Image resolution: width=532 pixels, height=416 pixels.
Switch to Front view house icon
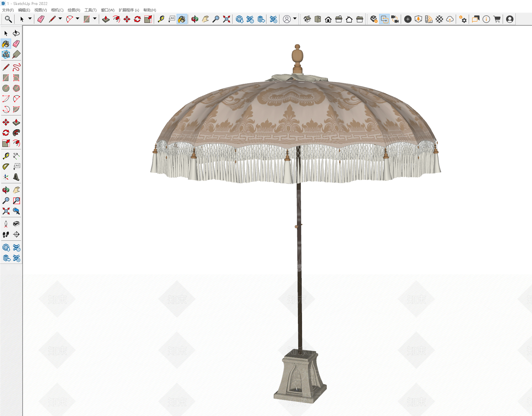328,19
